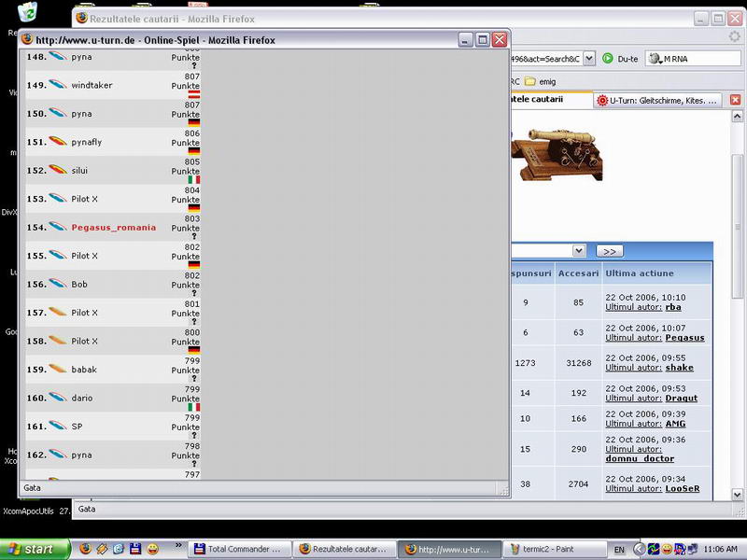Open last author link Dragut
This screenshot has height=560, width=747.
click(682, 399)
